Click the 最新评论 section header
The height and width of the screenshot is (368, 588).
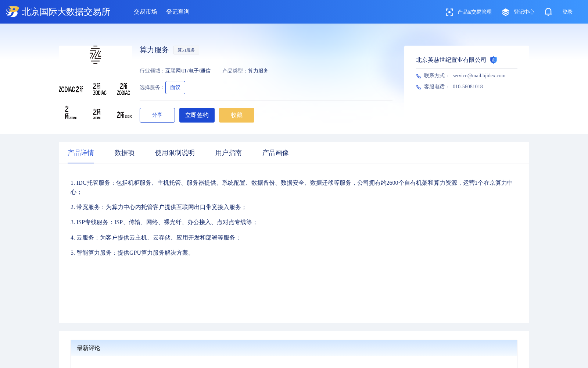click(294, 348)
